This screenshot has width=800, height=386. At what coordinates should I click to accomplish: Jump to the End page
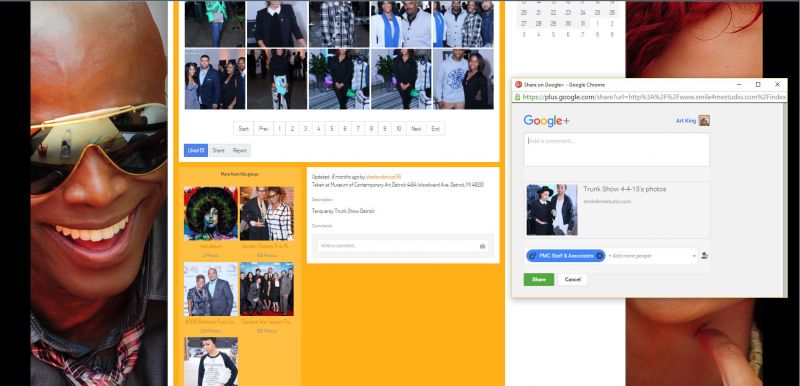pos(435,129)
